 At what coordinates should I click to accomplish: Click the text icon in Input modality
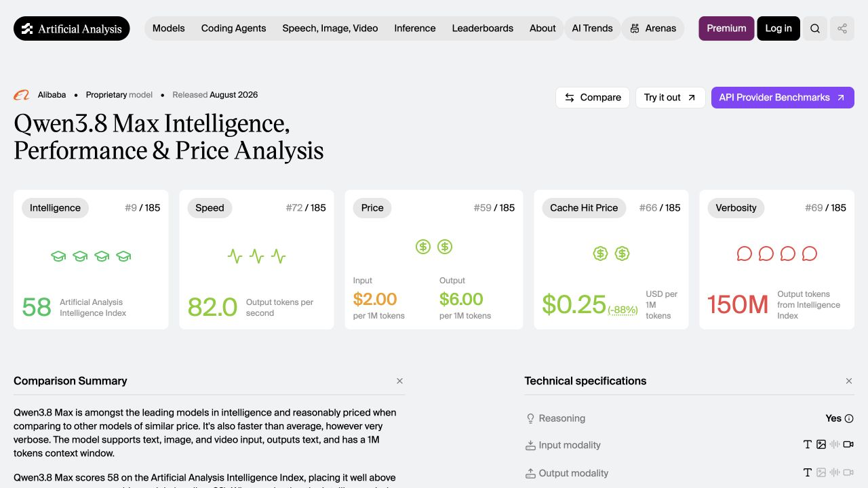(x=807, y=445)
